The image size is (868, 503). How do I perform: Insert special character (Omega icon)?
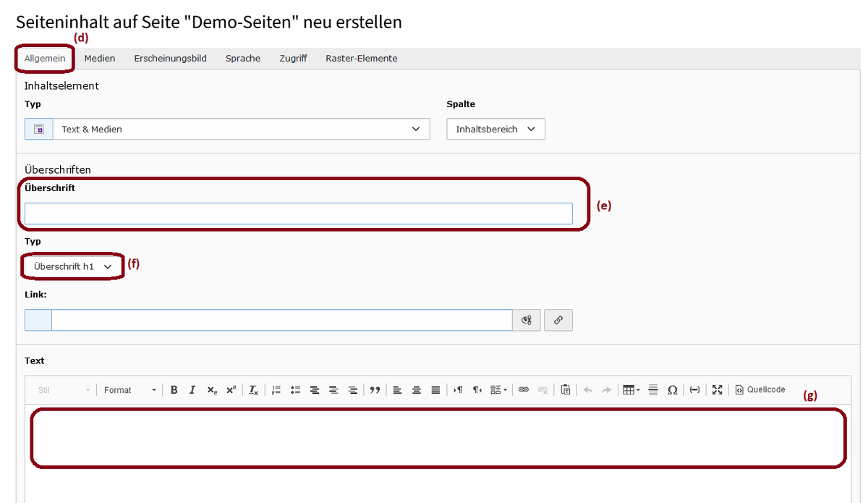click(x=672, y=390)
